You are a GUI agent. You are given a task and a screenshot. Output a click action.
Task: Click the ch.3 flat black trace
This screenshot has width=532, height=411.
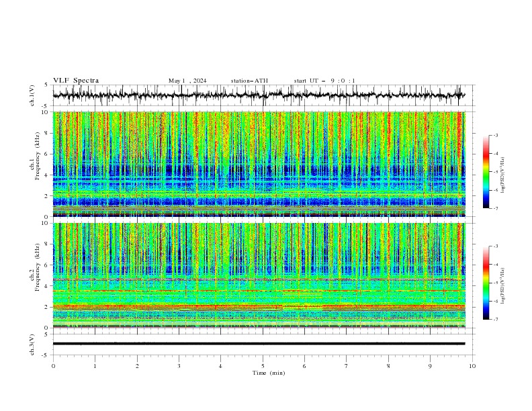[x=259, y=344]
